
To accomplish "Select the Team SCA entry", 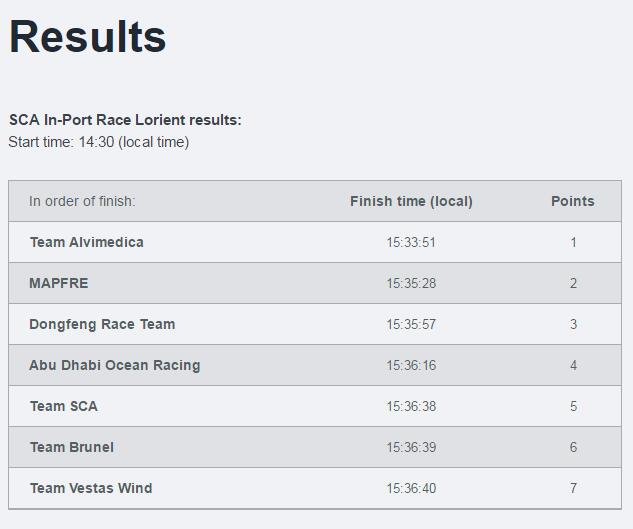I will point(64,406).
